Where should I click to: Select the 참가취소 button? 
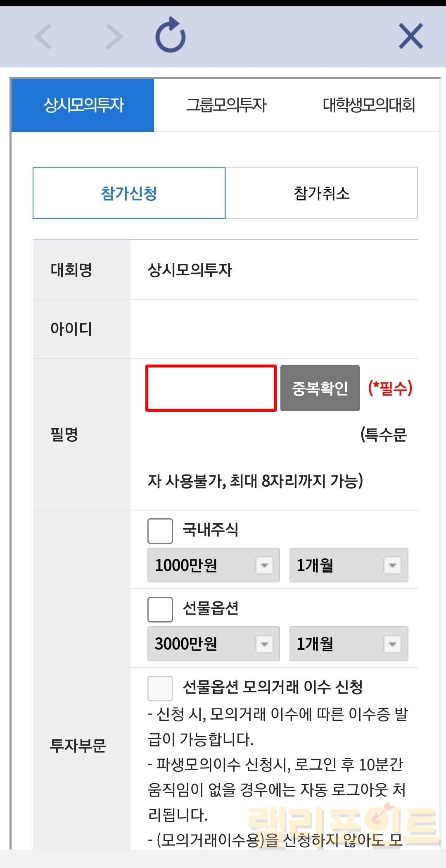[x=322, y=193]
